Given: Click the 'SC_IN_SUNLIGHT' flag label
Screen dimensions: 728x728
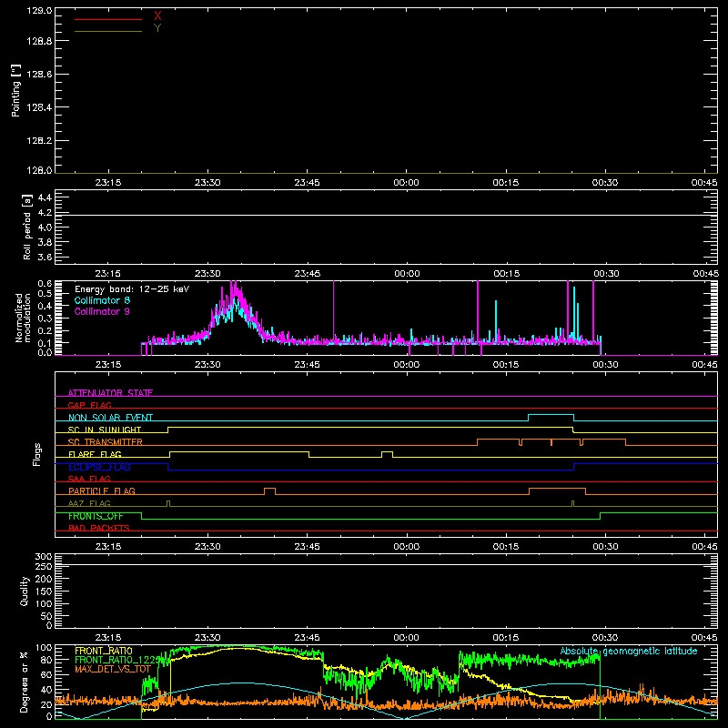Looking at the screenshot, I should click(105, 430).
